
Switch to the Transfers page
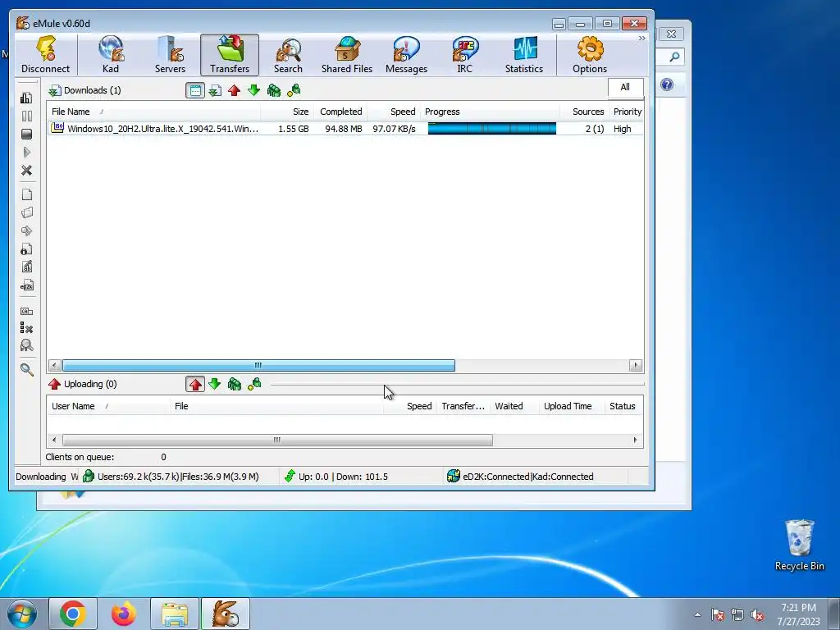click(230, 55)
